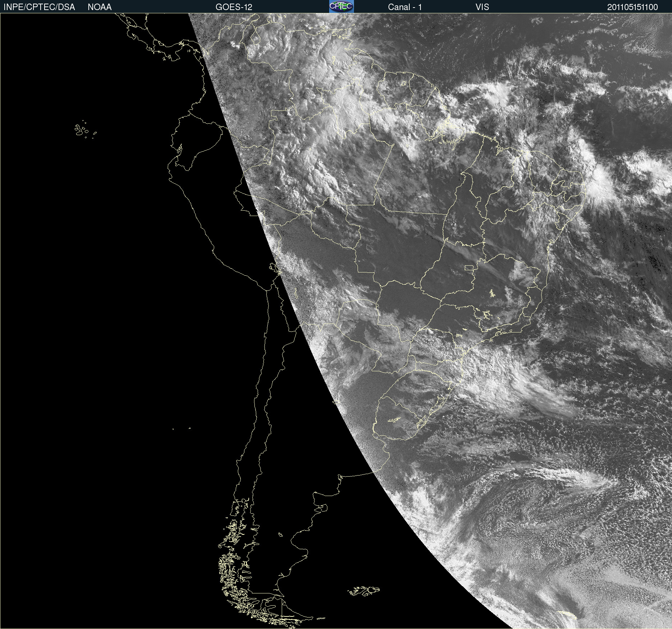Click the VIS label in header
This screenshot has height=629, width=672.
(x=482, y=7)
